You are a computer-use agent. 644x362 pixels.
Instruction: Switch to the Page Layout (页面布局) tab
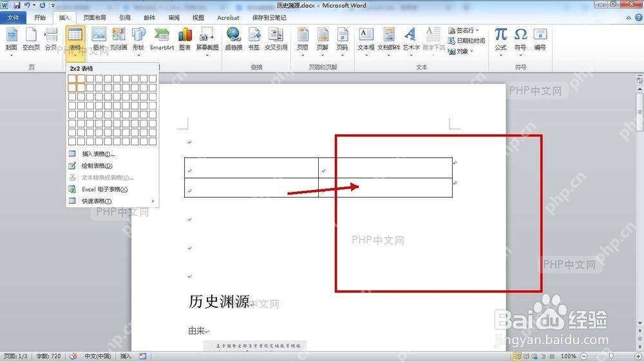tap(95, 17)
